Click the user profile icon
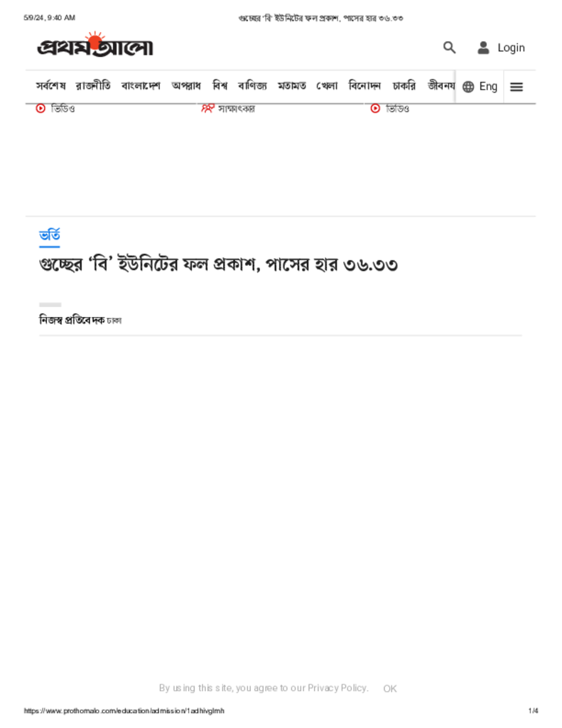The height and width of the screenshot is (728, 562). point(483,48)
